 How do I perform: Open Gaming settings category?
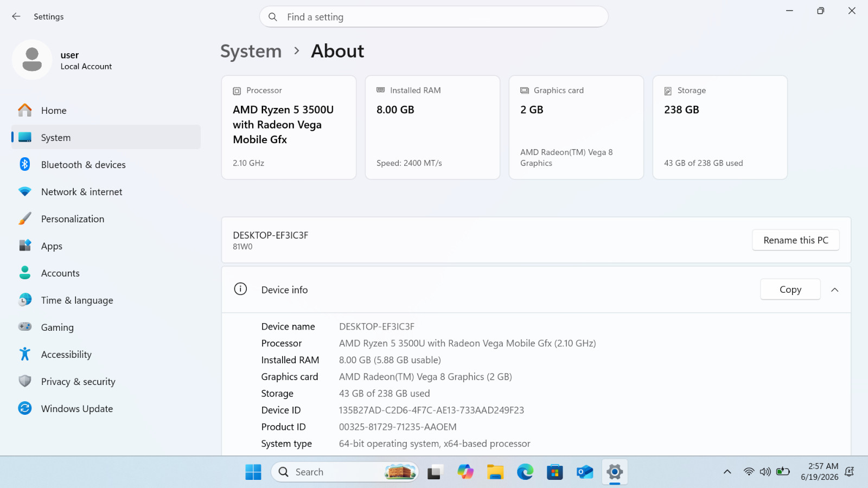(x=106, y=327)
